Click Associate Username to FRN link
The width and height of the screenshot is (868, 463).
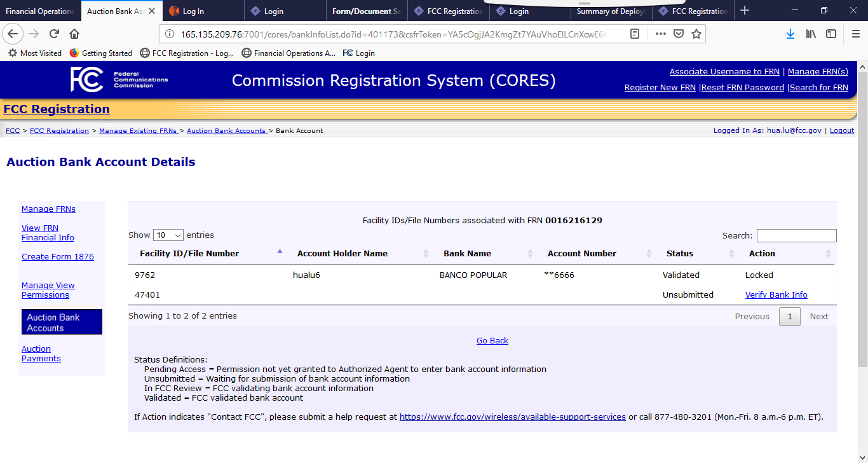pos(724,72)
